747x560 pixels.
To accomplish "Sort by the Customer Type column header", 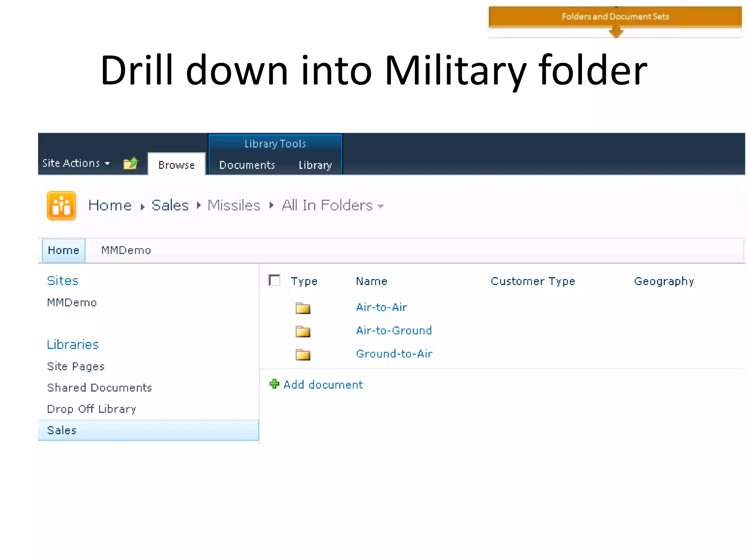I will [533, 281].
